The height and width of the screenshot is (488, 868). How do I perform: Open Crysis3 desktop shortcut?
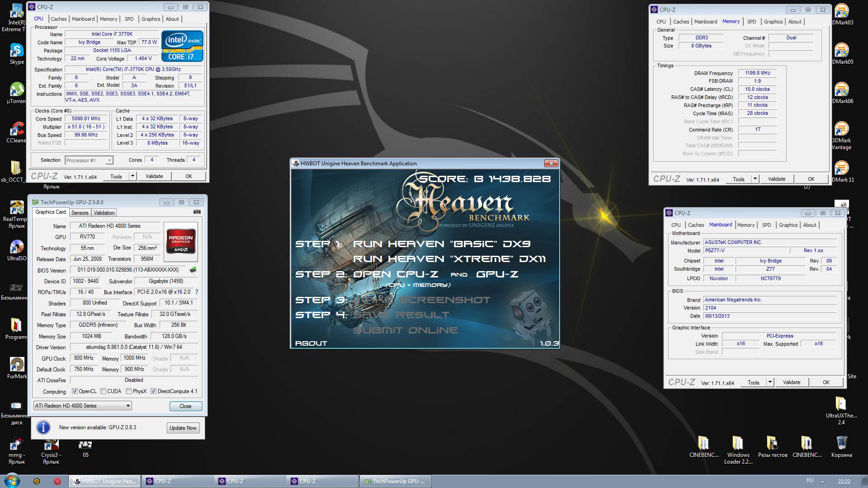coord(51,451)
